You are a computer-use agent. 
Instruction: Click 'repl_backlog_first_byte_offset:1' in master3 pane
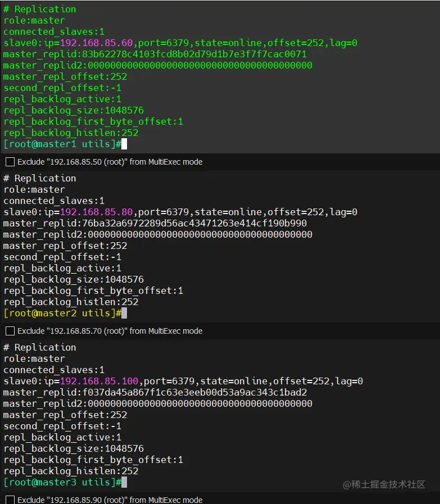pos(93,460)
